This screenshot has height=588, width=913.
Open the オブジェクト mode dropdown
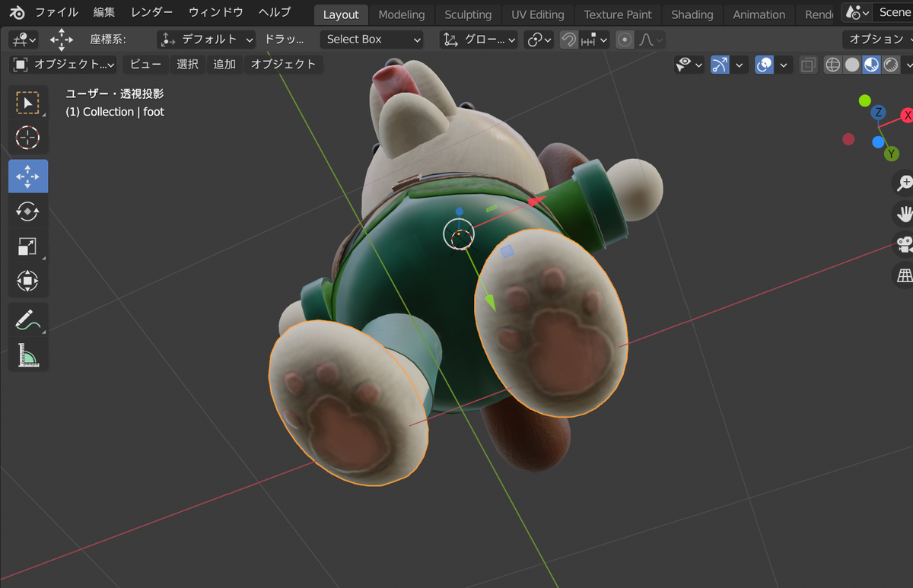pos(64,65)
